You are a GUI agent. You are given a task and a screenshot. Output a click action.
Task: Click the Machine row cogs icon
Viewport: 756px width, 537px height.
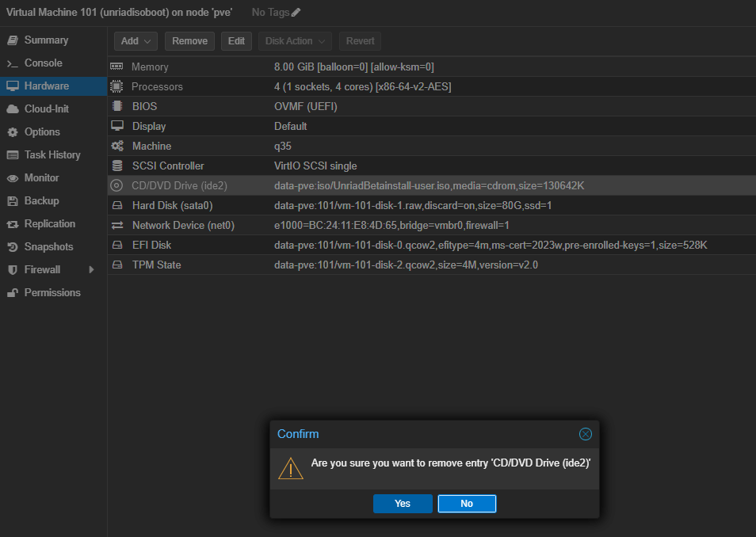[x=116, y=146]
